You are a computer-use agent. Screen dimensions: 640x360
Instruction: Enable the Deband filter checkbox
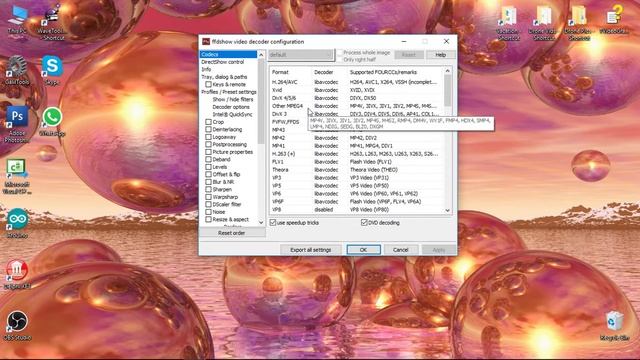click(x=208, y=159)
